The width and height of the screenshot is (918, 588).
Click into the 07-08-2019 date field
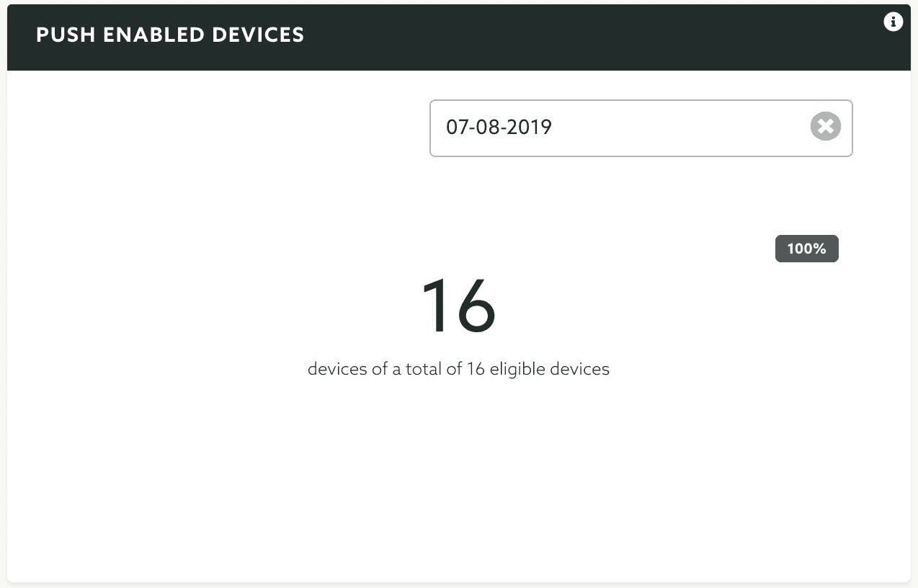click(641, 128)
